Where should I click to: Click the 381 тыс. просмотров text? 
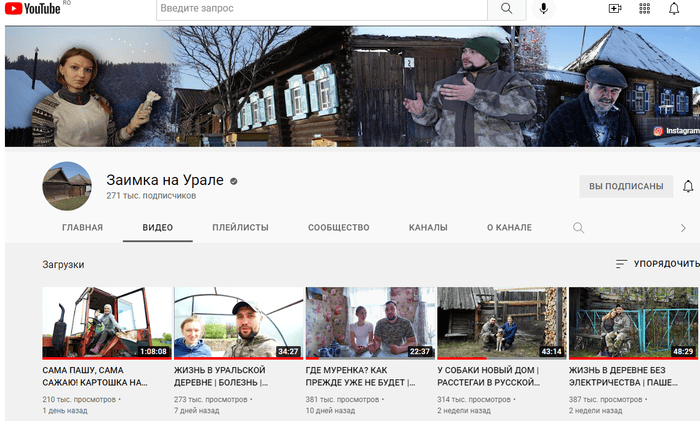pyautogui.click(x=342, y=399)
